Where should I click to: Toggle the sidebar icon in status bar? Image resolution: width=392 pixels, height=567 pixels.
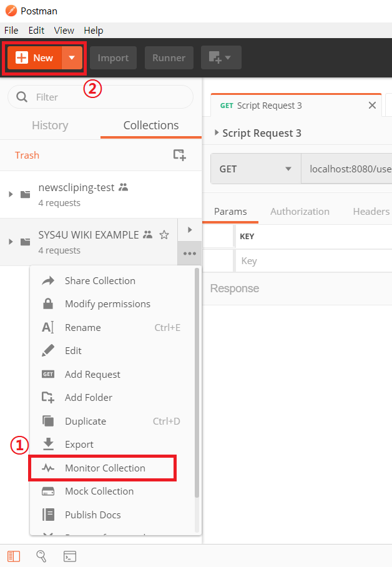pos(14,556)
